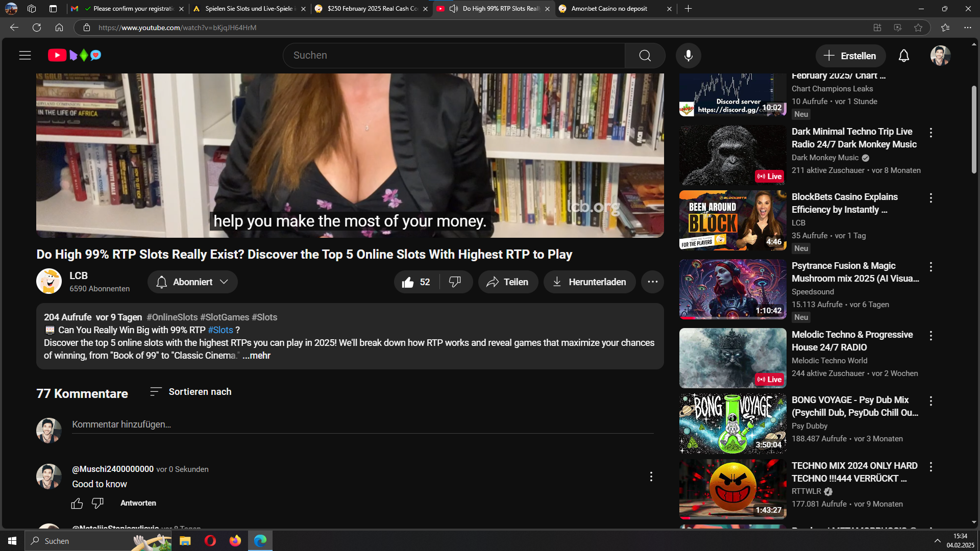Open notifications bell in YouTube header
The width and height of the screenshot is (980, 551).
pos(903,56)
